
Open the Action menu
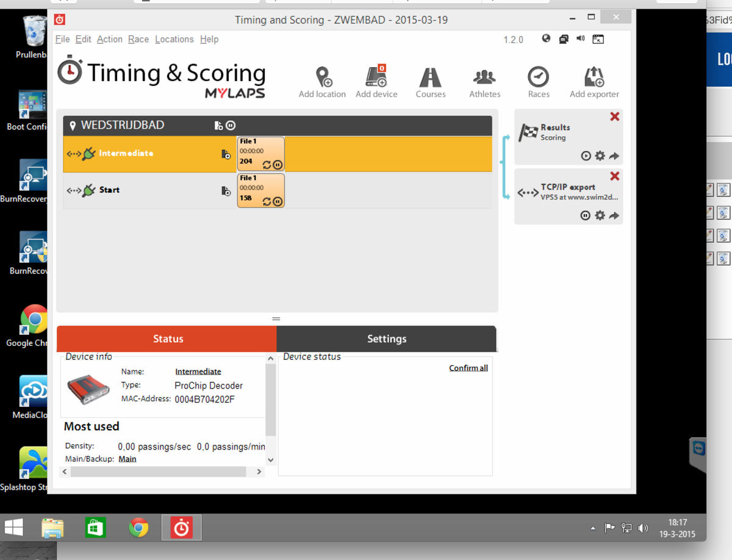[110, 39]
